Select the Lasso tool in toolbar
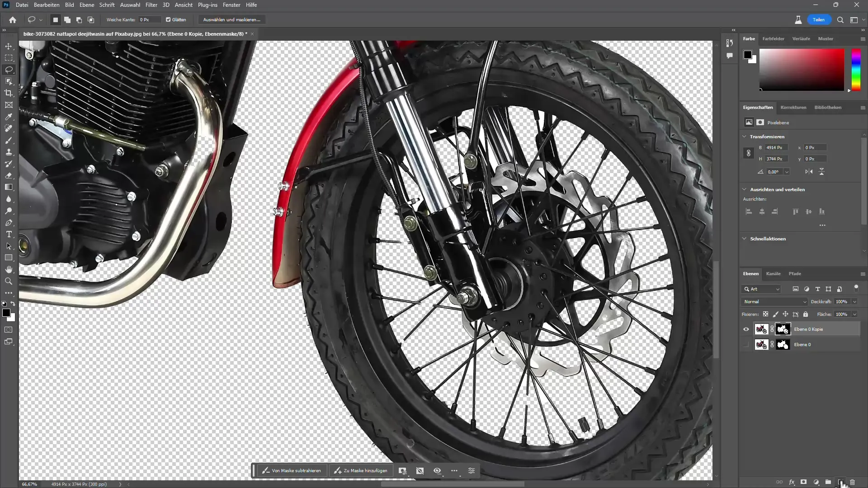 click(x=9, y=70)
